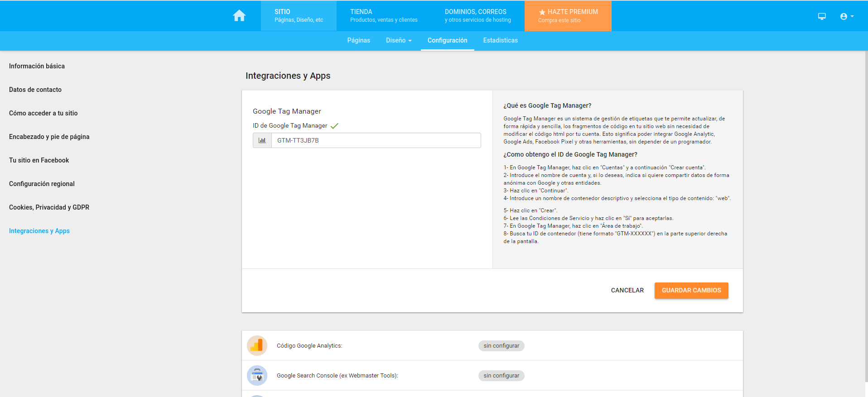Go to Dominios, Correos section

[477, 16]
